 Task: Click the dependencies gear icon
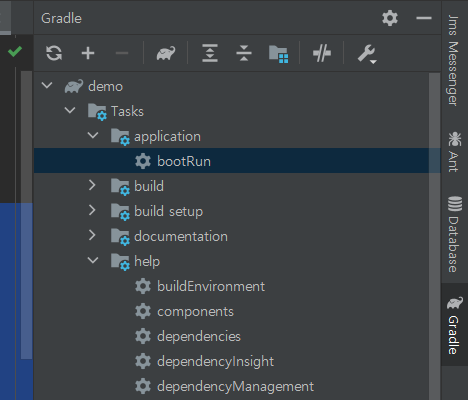[143, 337]
